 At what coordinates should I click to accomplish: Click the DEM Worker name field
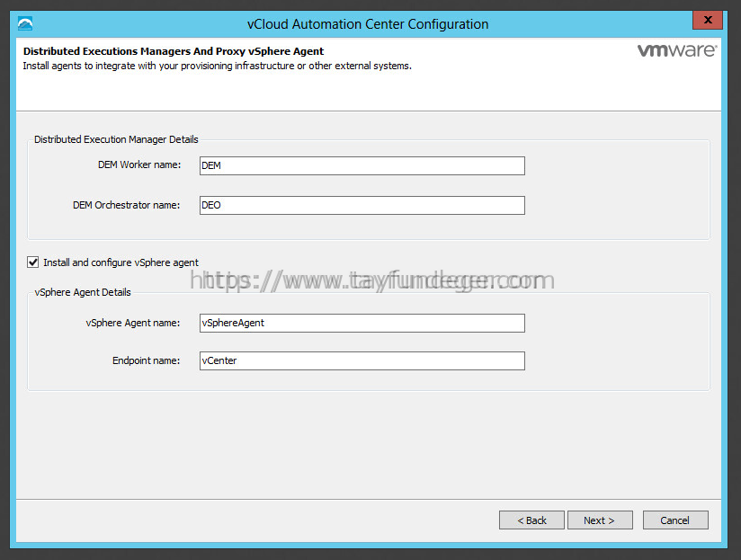(362, 165)
